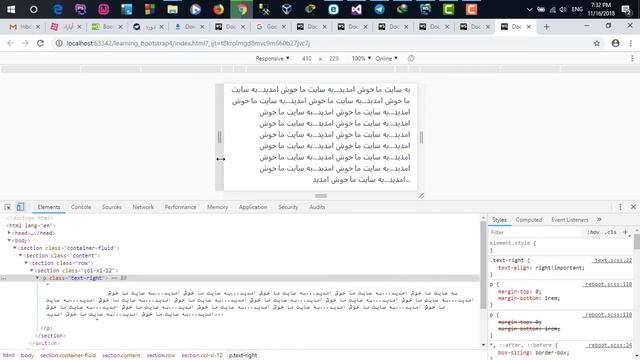Launch Microsoft Edge from taskbar
The height and width of the screenshot is (360, 640).
tap(58, 9)
